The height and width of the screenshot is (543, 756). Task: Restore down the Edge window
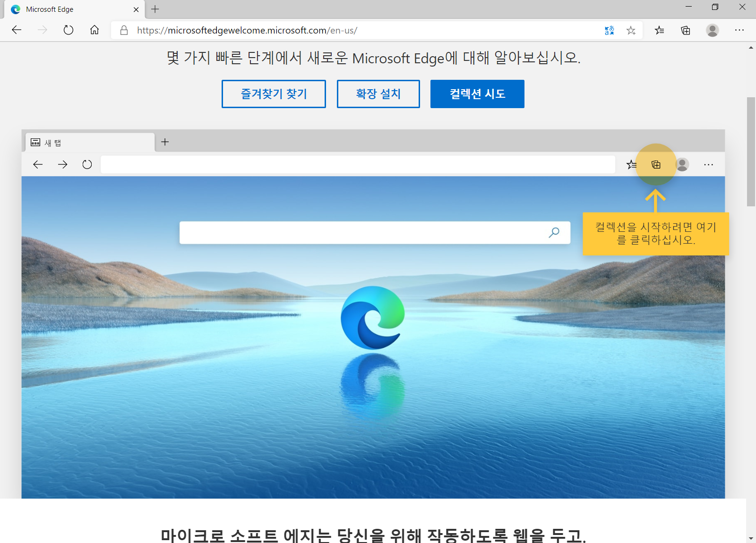point(715,7)
